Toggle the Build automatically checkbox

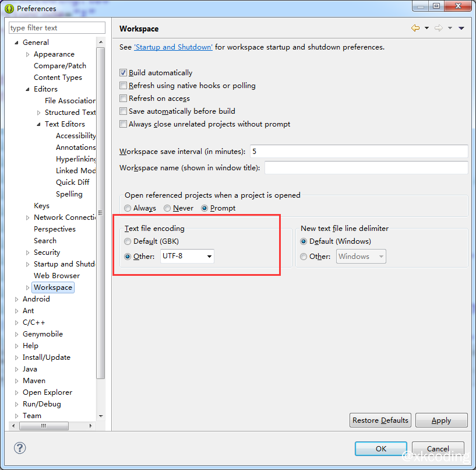[123, 73]
